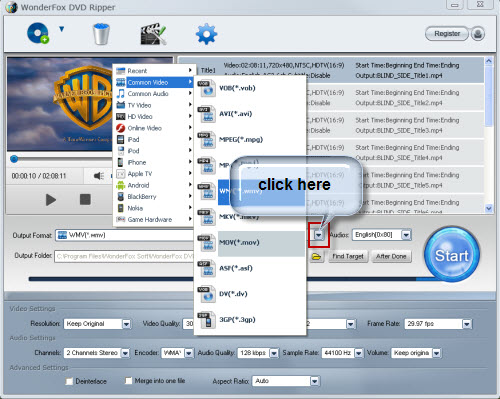Open settings via the blue gear icon

(206, 34)
